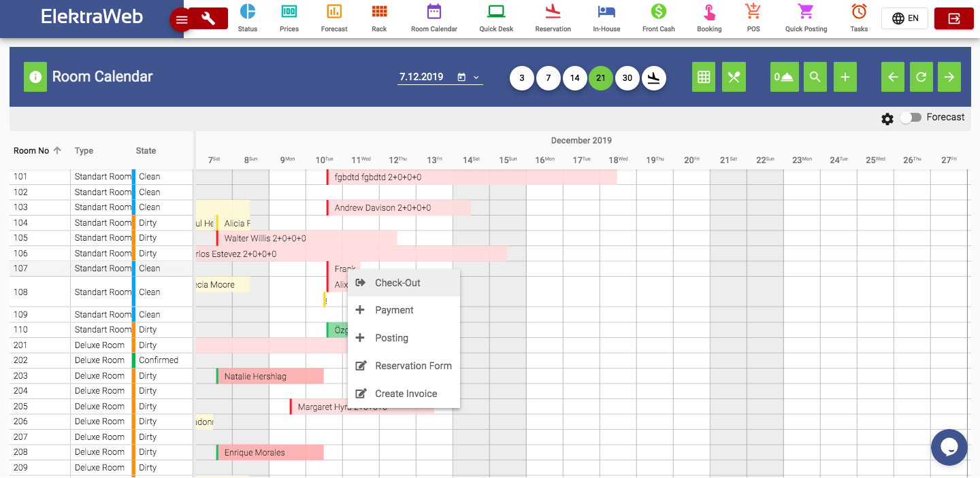Choose Check-Out from context menu
The height and width of the screenshot is (478, 980).
[x=404, y=283]
